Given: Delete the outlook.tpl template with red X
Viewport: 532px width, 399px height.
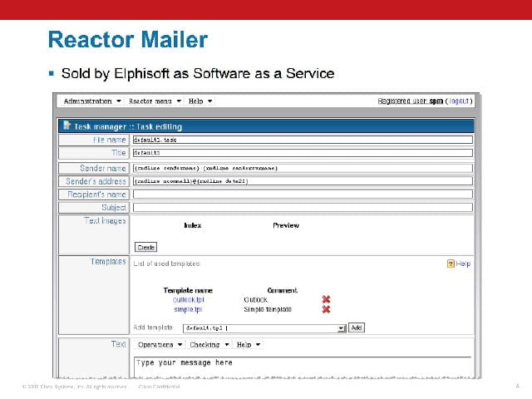Looking at the screenshot, I should (x=326, y=299).
